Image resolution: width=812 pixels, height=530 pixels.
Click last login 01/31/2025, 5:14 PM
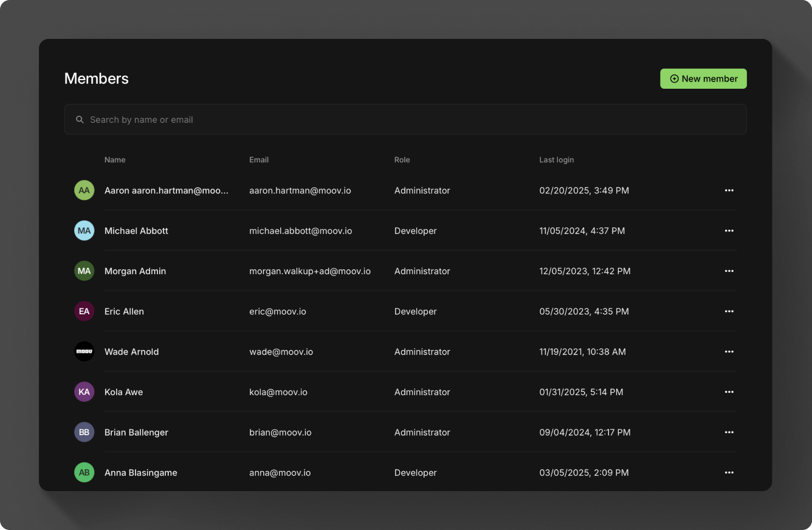click(581, 392)
